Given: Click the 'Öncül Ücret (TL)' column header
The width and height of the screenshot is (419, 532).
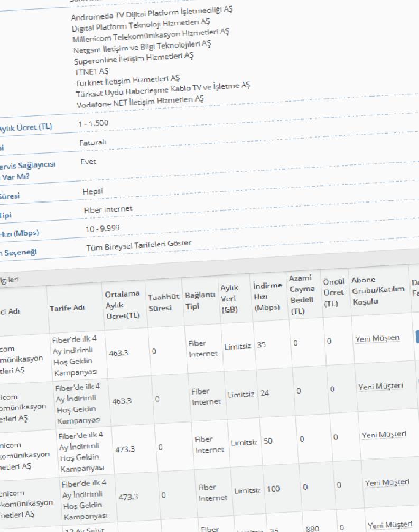Looking at the screenshot, I should tap(333, 292).
